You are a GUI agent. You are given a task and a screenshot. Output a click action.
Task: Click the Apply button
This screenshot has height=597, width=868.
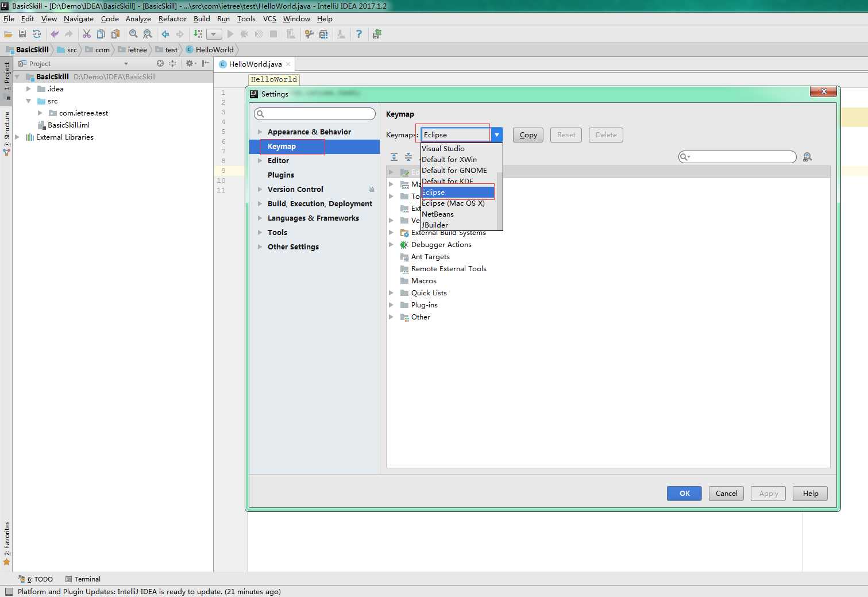768,494
